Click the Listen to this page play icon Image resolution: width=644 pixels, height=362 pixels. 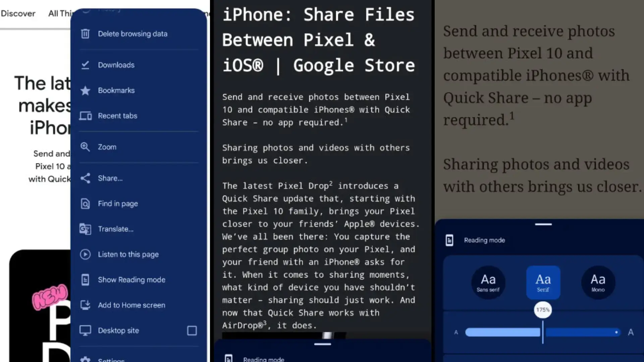[85, 254]
